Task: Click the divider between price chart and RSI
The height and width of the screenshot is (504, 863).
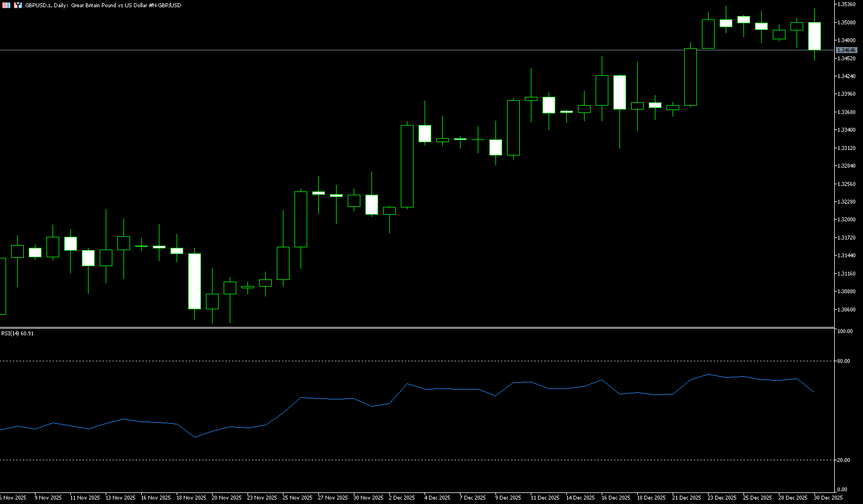Action: [x=415, y=328]
